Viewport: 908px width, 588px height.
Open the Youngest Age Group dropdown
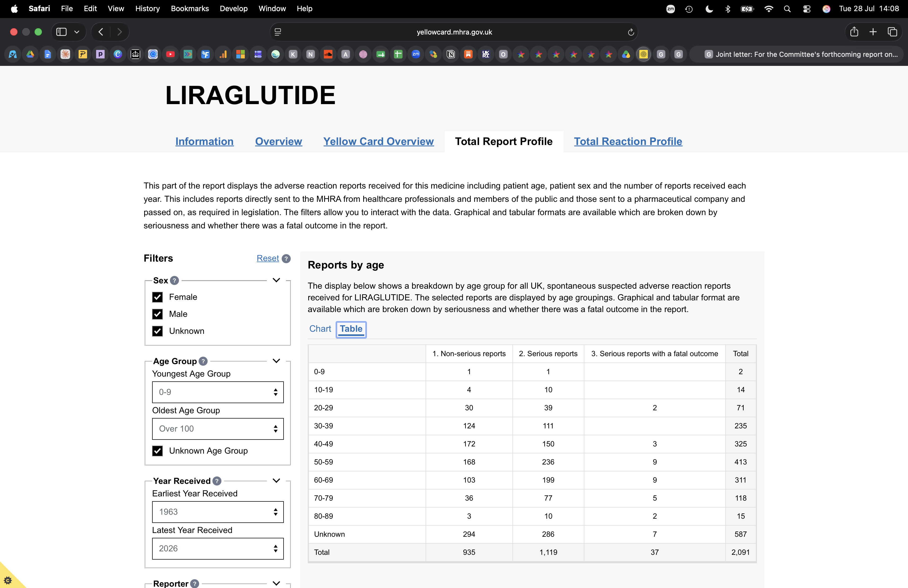218,392
